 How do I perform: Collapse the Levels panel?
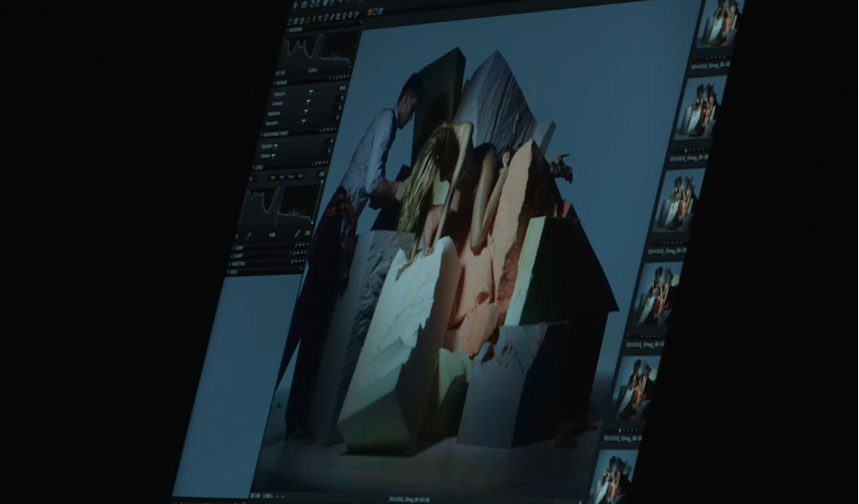click(x=253, y=169)
